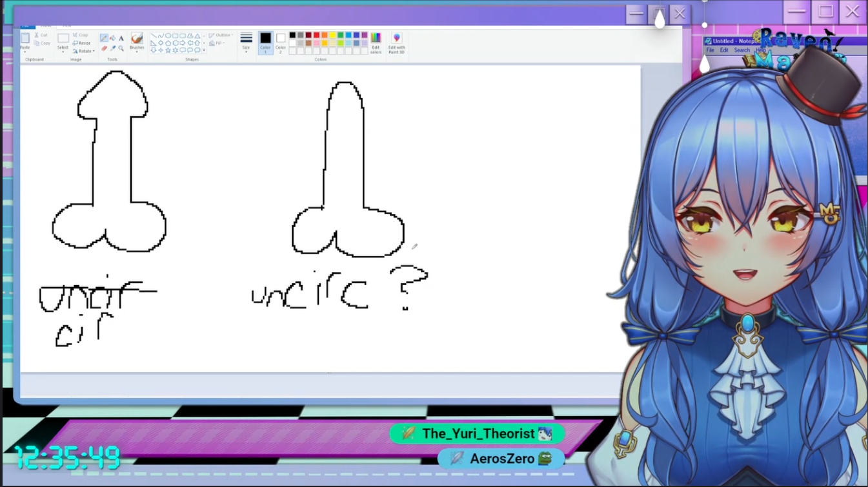This screenshot has width=868, height=487.
Task: Choose the Rectangle shape
Action: pos(176,36)
